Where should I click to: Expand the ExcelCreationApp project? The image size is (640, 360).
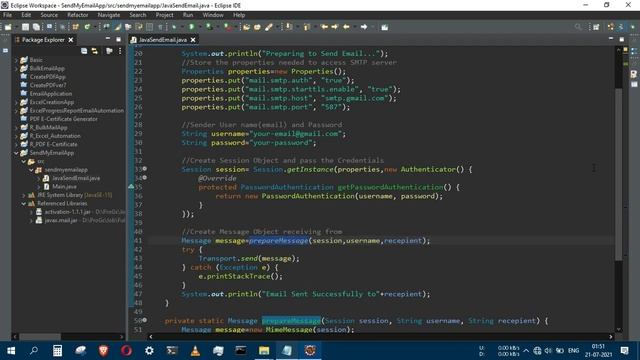coord(16,102)
